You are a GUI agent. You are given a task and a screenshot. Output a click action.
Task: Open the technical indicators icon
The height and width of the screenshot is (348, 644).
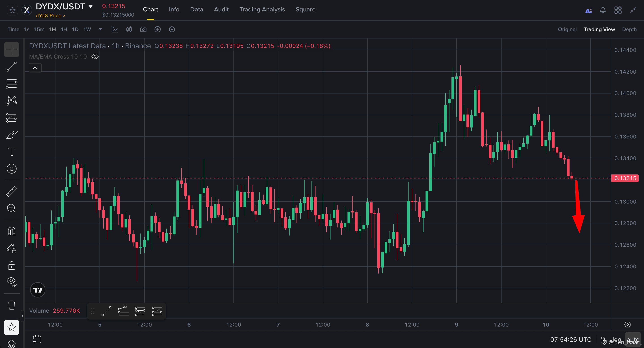point(114,29)
